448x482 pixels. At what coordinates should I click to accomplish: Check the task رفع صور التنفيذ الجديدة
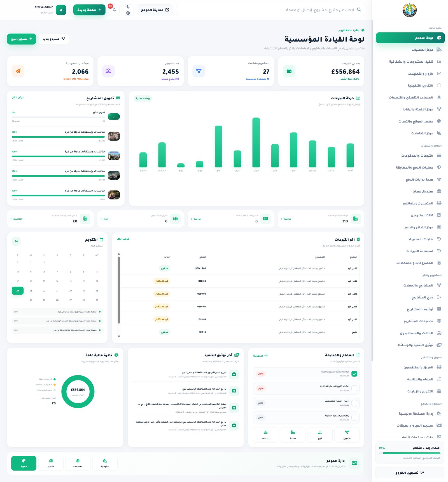(354, 418)
